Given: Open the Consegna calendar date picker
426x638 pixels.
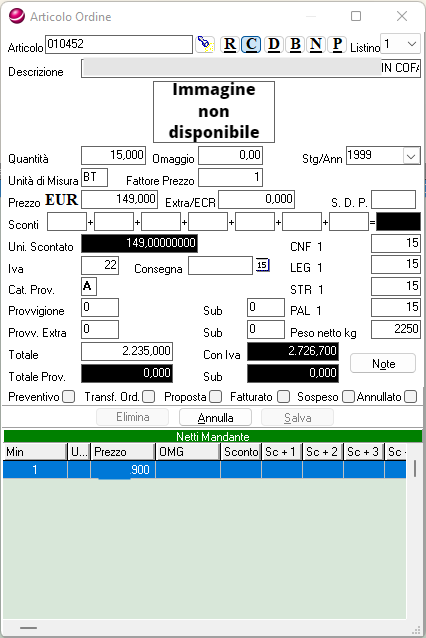Looking at the screenshot, I should coord(262,265).
